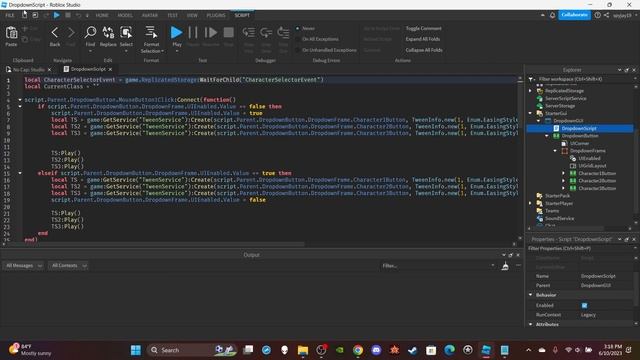Screen dimensions: 640x360
Task: Open the Find tool
Action: tap(90, 33)
